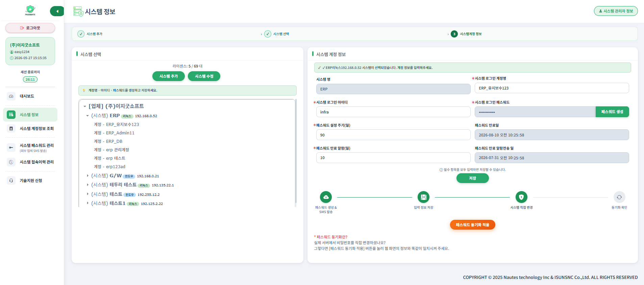Select account erp 관리계정 in tree
Screen dimensions: 644x285
click(x=112, y=150)
